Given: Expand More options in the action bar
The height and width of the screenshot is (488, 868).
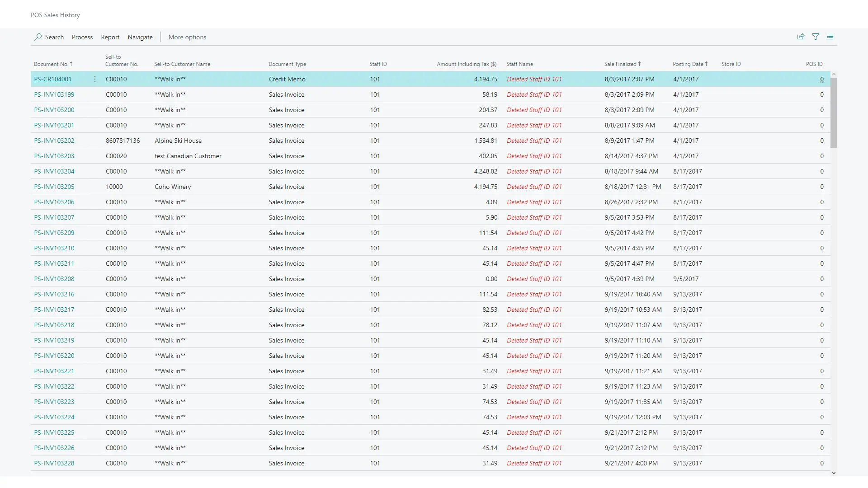Looking at the screenshot, I should tap(187, 37).
